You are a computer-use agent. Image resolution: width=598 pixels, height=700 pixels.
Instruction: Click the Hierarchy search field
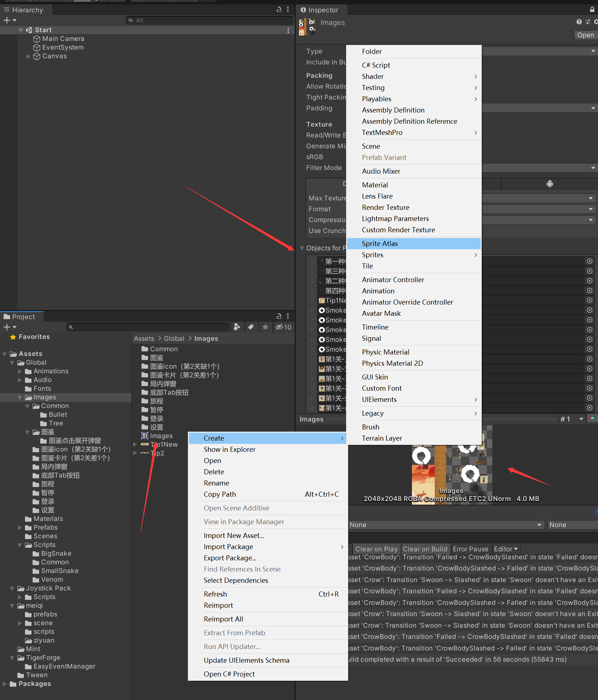click(x=210, y=21)
